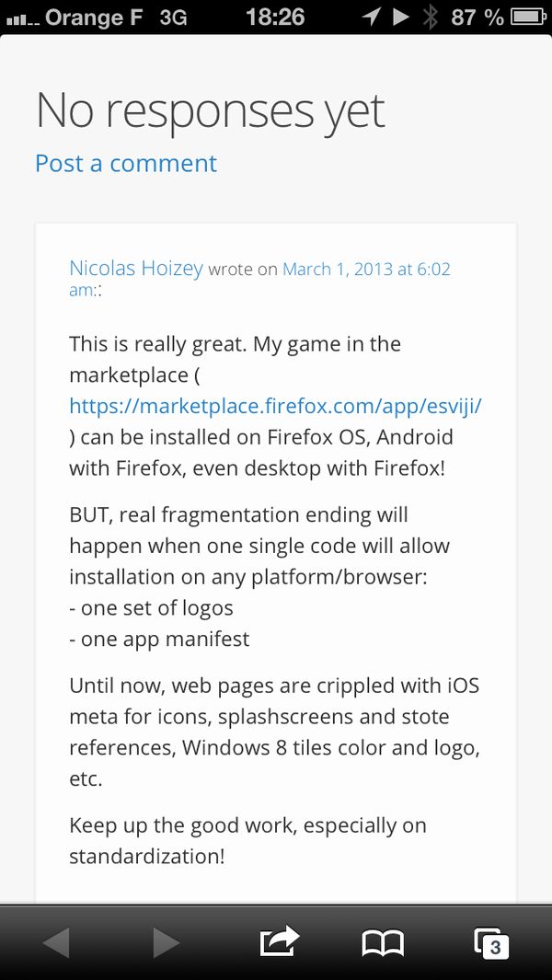Tap the "Keep up the good work" paragraph

pos(247,840)
